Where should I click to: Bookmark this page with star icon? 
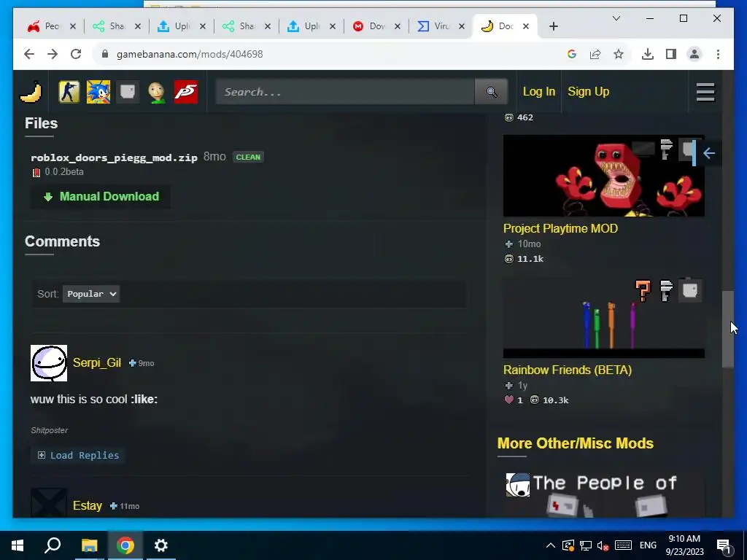click(x=619, y=54)
